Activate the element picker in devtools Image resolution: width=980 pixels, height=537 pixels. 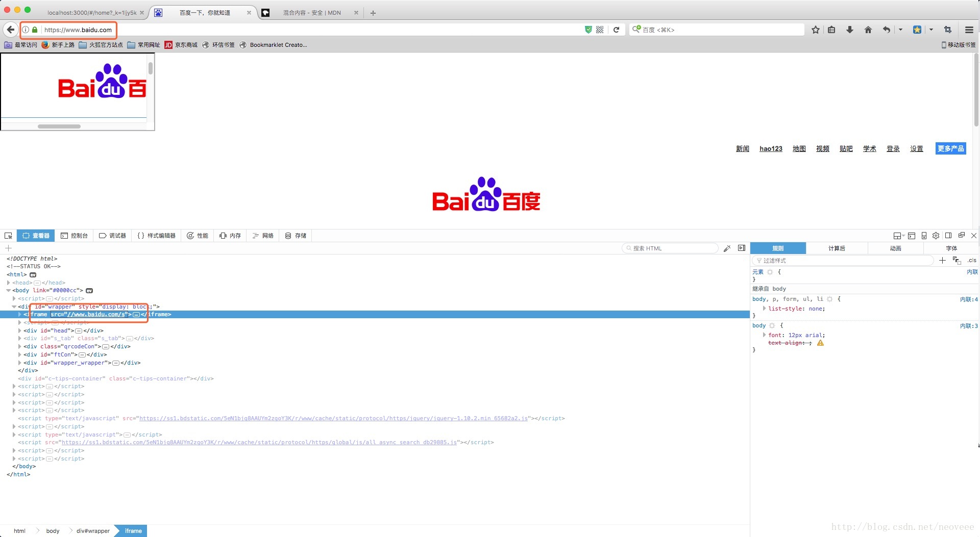(x=8, y=236)
